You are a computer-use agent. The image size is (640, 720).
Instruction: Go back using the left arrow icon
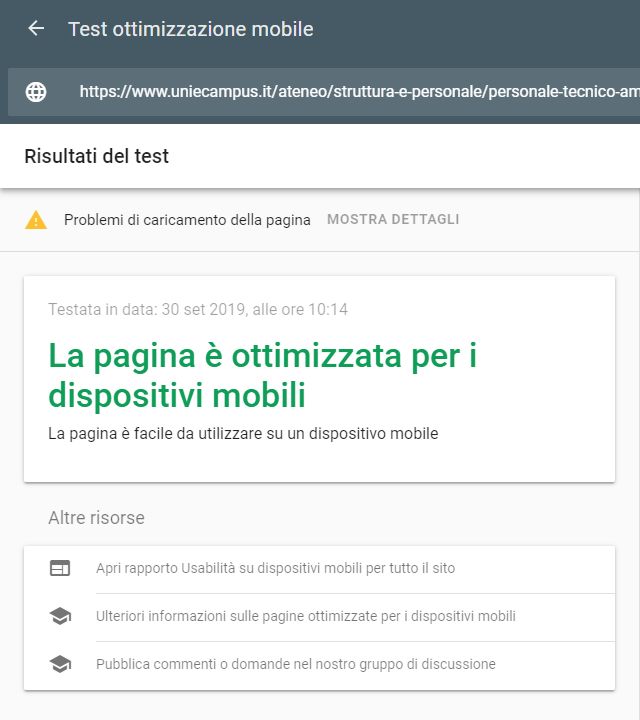click(x=36, y=28)
